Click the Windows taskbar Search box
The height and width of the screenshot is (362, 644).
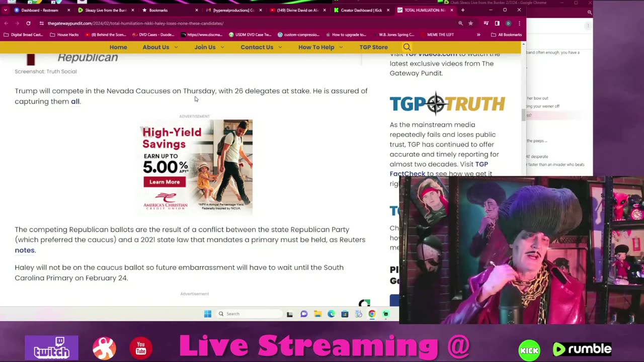pyautogui.click(x=249, y=314)
